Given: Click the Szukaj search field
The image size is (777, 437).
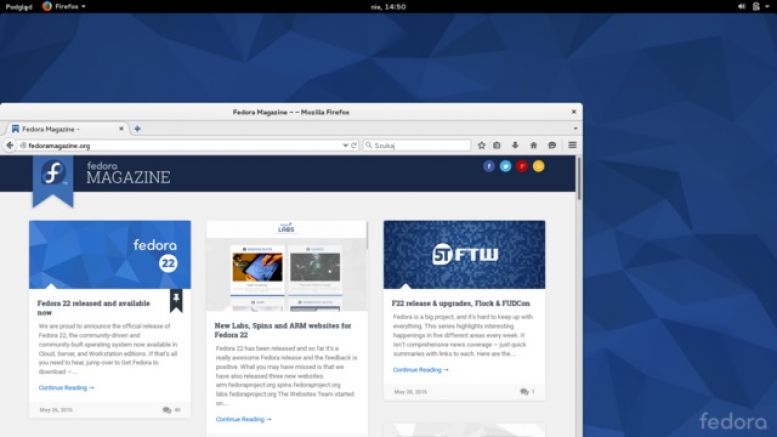Looking at the screenshot, I should pos(417,145).
